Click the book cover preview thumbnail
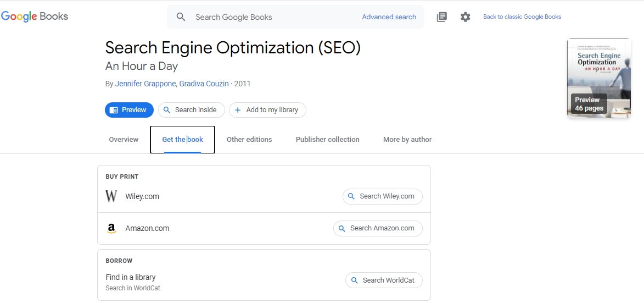The image size is (644, 303). (598, 78)
